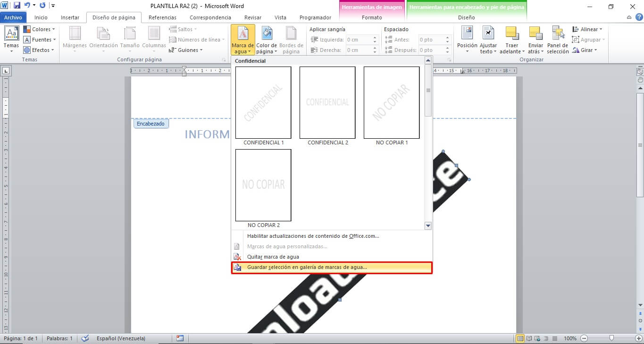644x344 pixels.
Task: Click Guardar selección en galería de marcas de agua
Action: 332,268
